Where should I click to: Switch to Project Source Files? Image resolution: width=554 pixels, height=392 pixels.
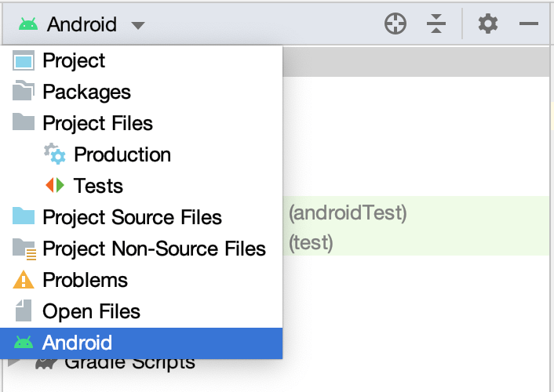132,217
